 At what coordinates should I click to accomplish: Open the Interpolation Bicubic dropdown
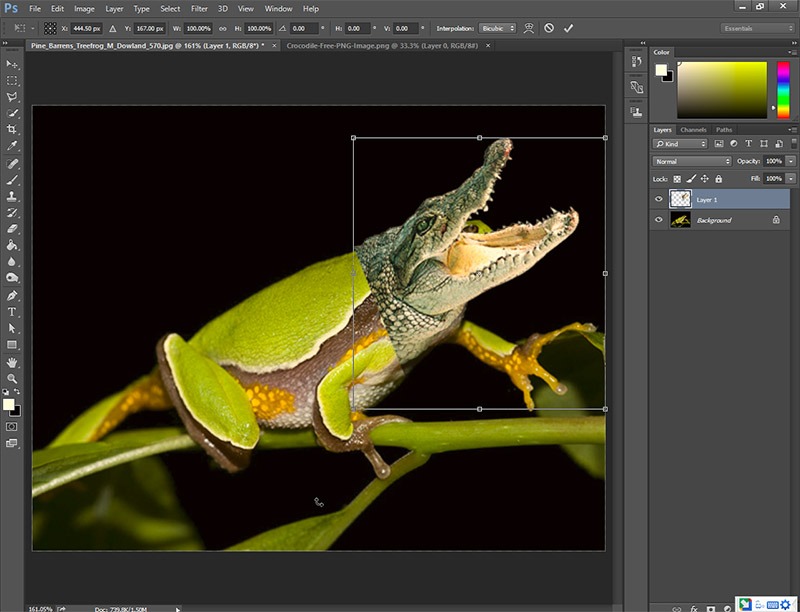click(496, 28)
